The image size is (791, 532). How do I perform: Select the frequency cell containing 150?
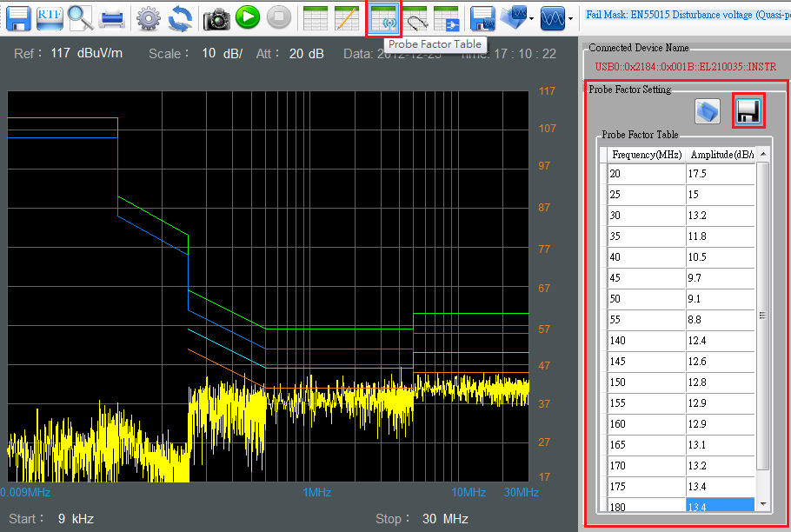point(647,382)
